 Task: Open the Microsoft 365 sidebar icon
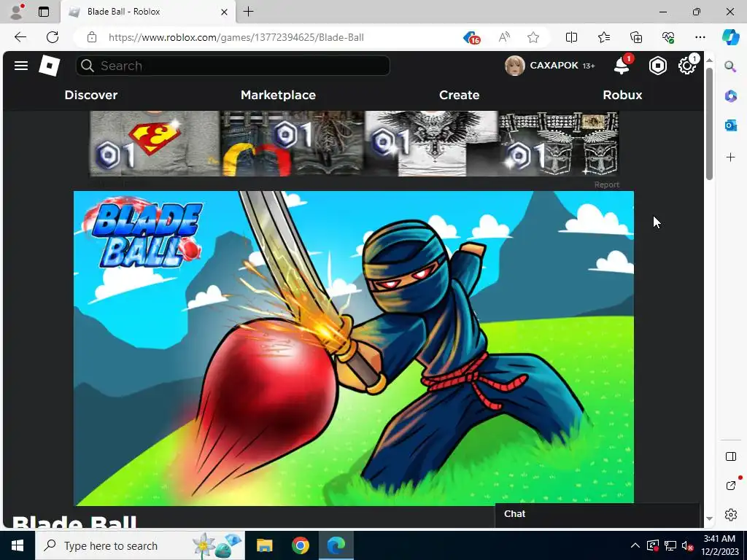[x=731, y=96]
